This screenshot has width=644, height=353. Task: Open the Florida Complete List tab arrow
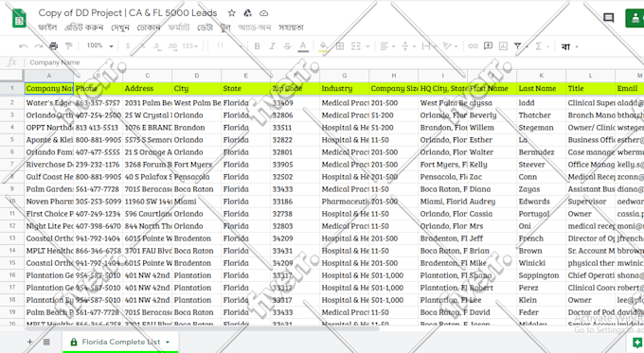[168, 342]
